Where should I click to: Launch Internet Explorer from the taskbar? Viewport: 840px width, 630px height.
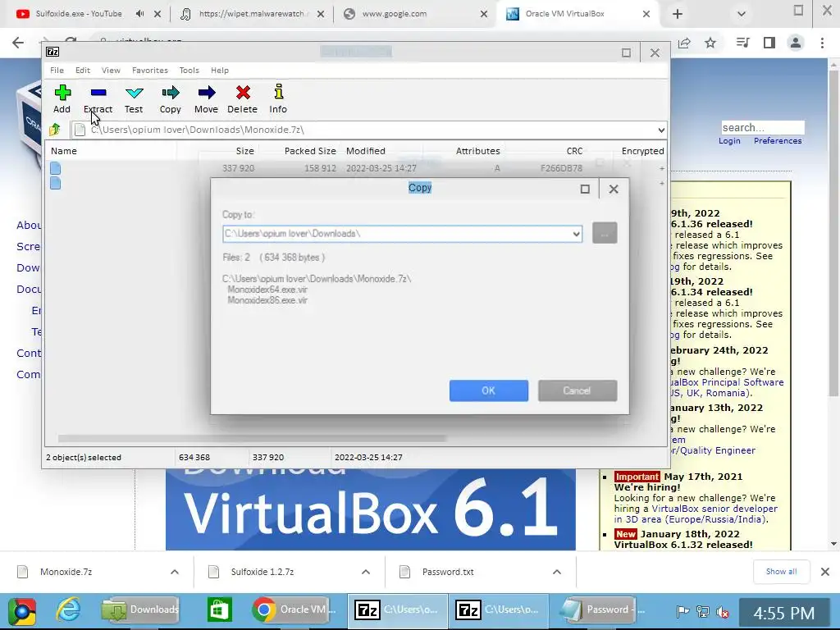[x=68, y=610]
